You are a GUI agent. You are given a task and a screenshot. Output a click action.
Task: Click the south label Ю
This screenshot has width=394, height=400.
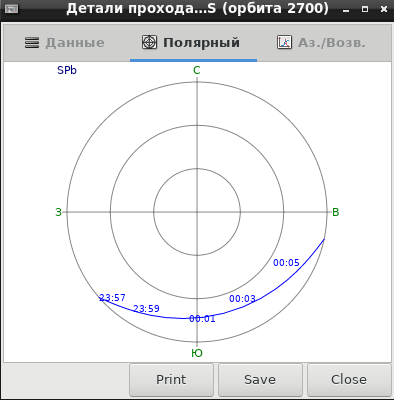(x=197, y=353)
